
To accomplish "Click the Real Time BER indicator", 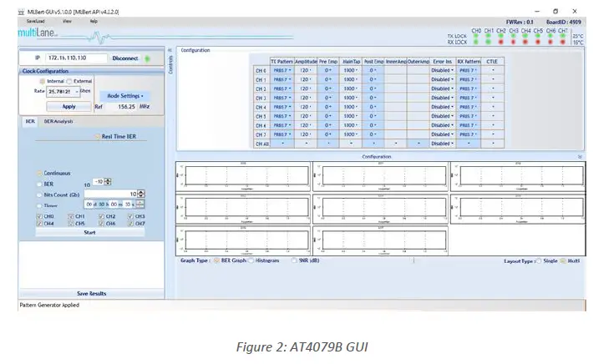I will coord(95,134).
